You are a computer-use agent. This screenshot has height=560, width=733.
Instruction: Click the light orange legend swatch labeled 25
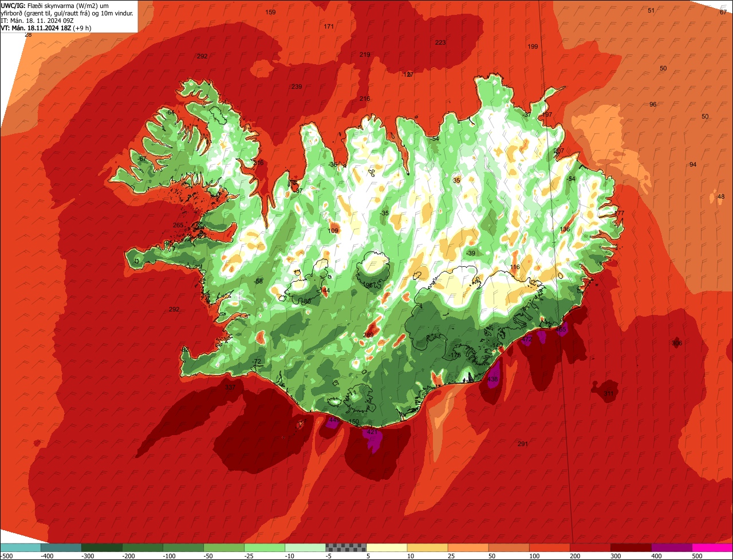[468, 547]
